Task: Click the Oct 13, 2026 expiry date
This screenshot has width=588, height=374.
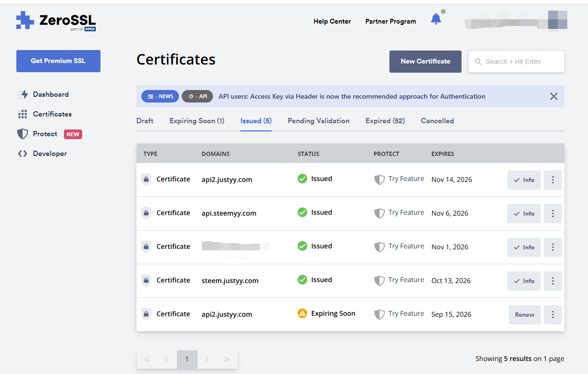Action: (451, 281)
